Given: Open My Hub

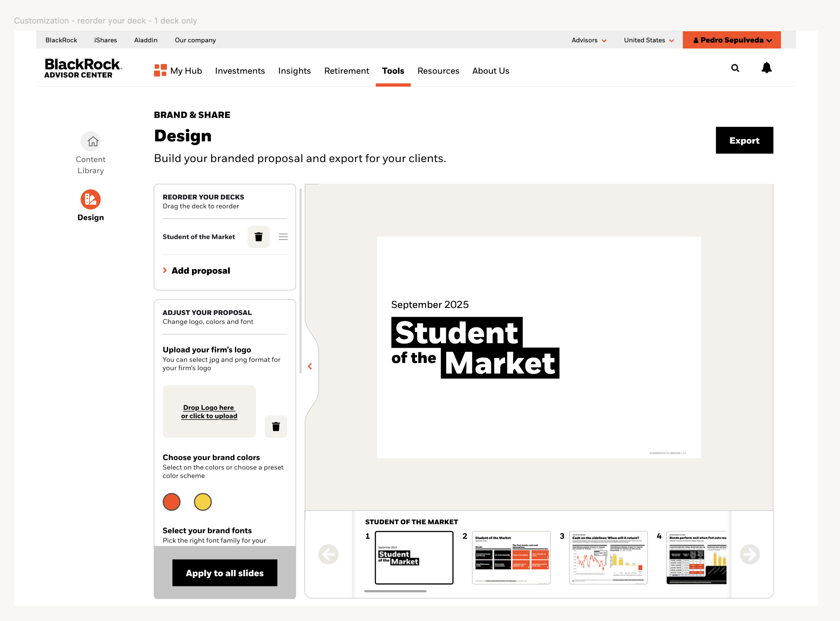Looking at the screenshot, I should 186,71.
